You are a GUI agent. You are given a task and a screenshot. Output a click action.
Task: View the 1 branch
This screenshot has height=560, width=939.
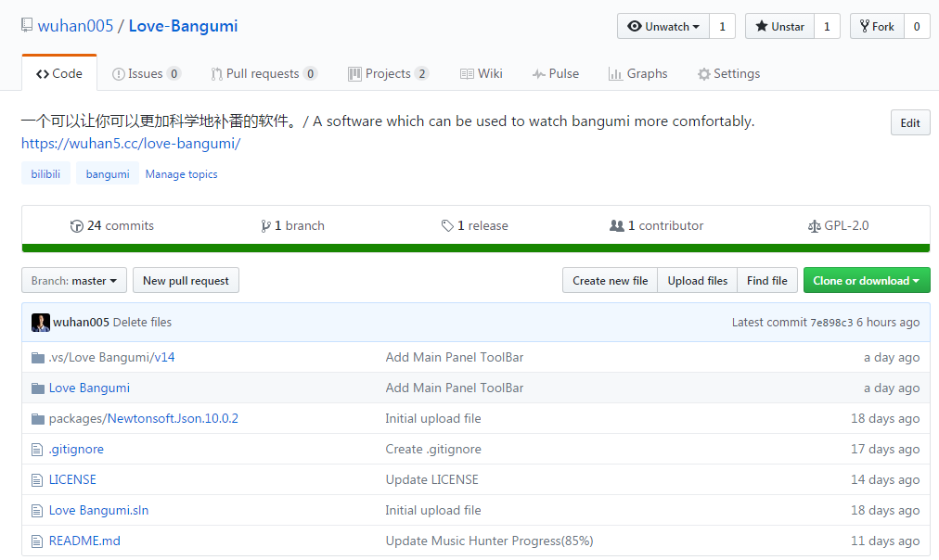[x=293, y=225]
